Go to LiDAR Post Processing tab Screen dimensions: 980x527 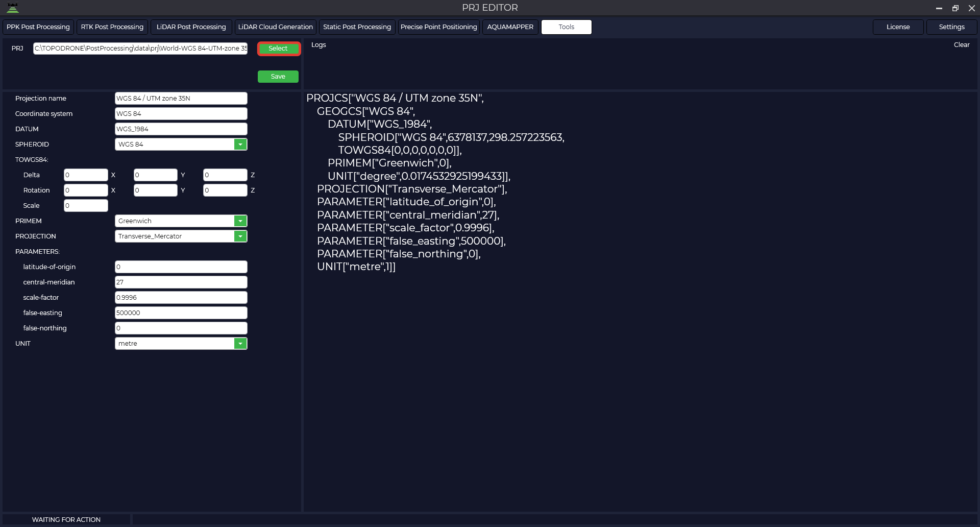click(x=191, y=27)
